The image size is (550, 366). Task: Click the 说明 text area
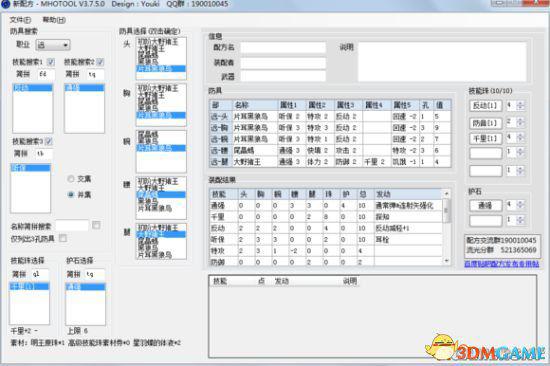click(442, 62)
